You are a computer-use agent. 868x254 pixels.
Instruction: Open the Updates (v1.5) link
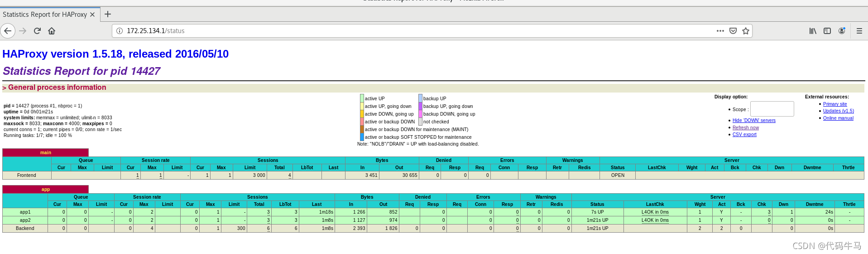pyautogui.click(x=839, y=111)
